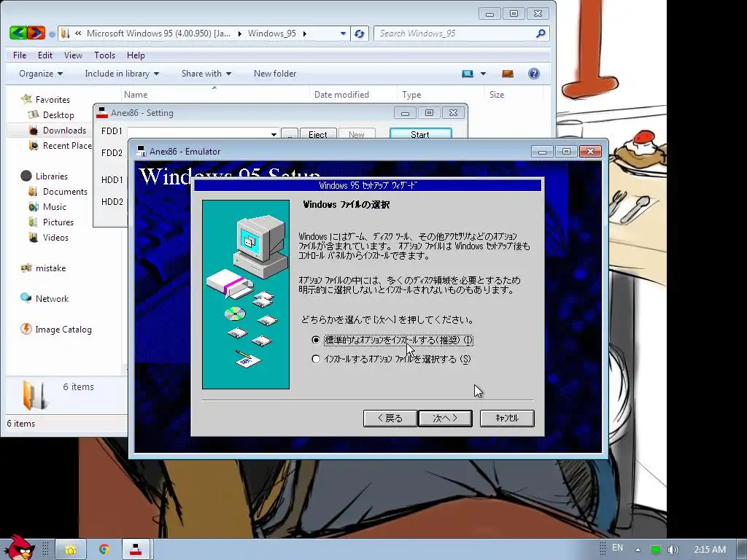The width and height of the screenshot is (747, 560).
Task: Open Downloads in the Favorites sidebar
Action: pyautogui.click(x=64, y=130)
